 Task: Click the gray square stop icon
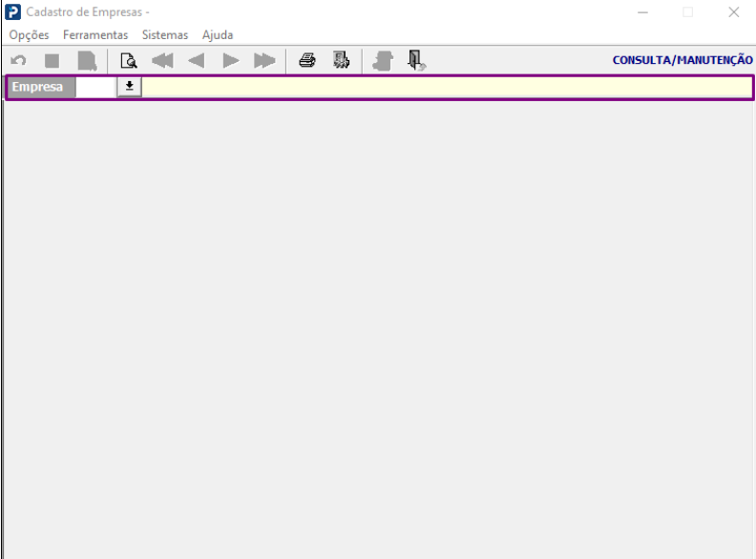point(52,61)
